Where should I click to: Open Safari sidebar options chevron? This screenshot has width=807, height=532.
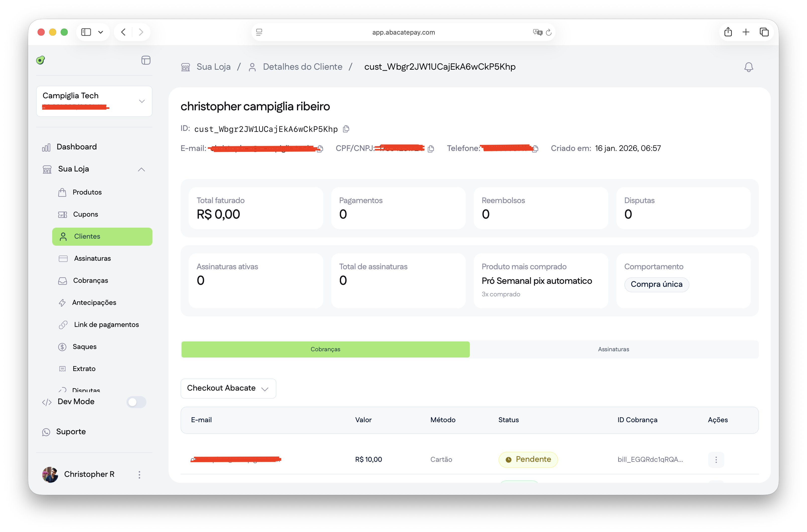click(101, 32)
